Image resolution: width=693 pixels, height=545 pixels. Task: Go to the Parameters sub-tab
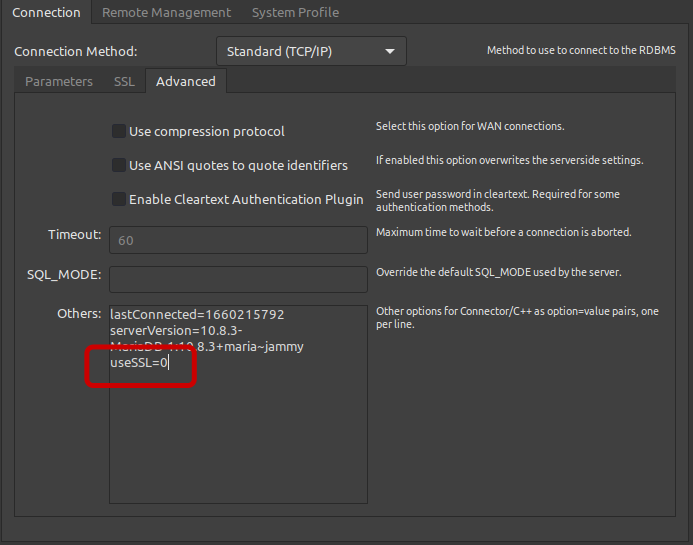[59, 82]
